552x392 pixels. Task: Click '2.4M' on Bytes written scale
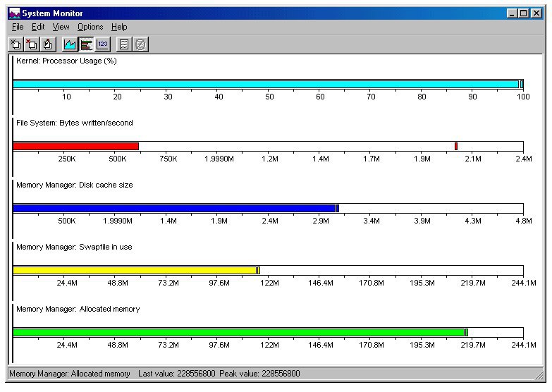point(524,159)
